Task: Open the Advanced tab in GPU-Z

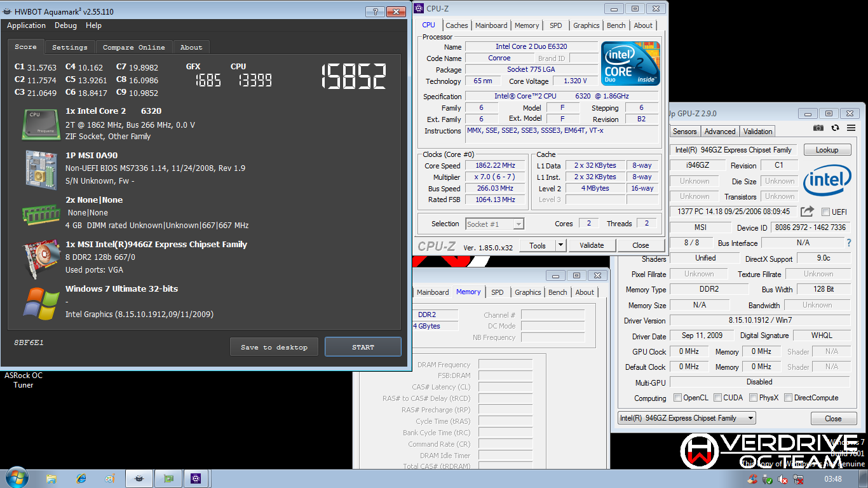Action: pos(720,132)
